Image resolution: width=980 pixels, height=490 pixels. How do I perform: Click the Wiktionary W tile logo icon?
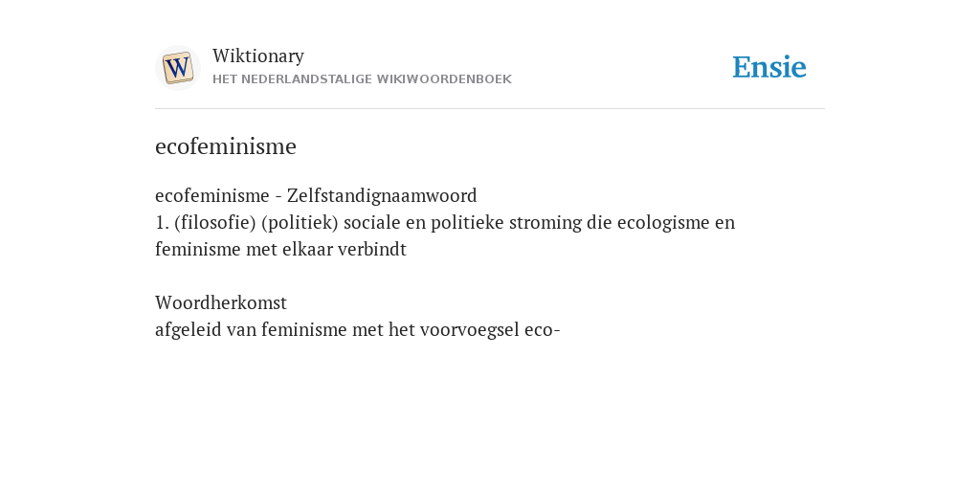tap(177, 68)
